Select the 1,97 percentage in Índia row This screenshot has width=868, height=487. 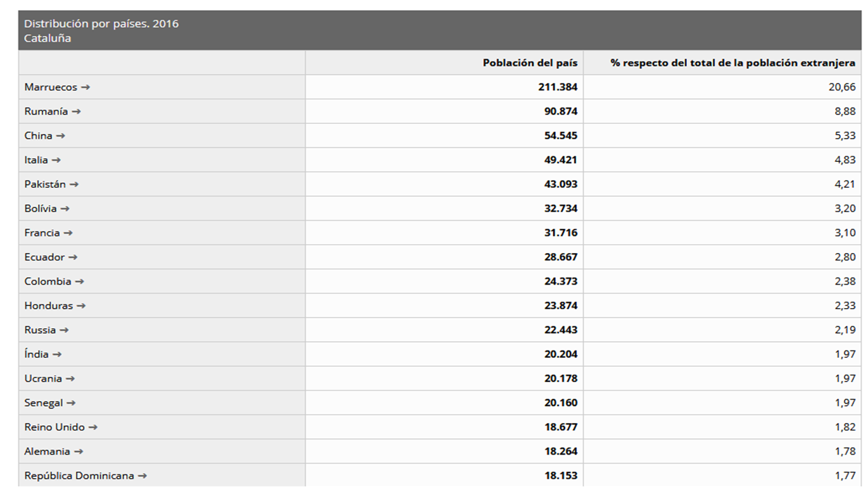pos(845,354)
